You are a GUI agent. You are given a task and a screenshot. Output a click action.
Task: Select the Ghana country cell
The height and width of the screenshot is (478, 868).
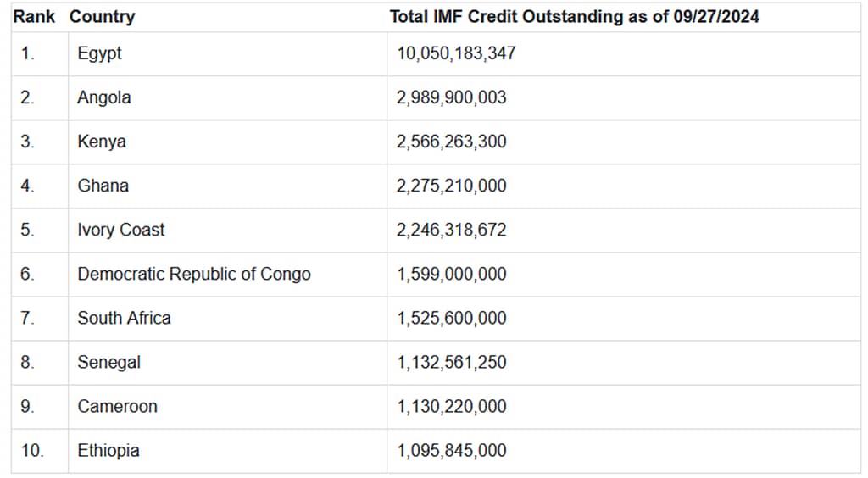tap(103, 186)
